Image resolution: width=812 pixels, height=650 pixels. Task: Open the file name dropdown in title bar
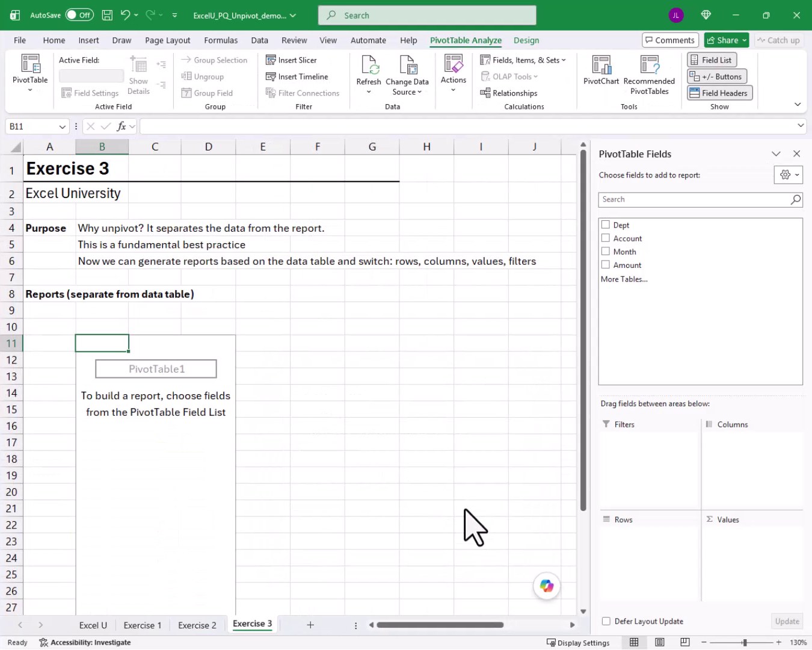[x=293, y=16]
